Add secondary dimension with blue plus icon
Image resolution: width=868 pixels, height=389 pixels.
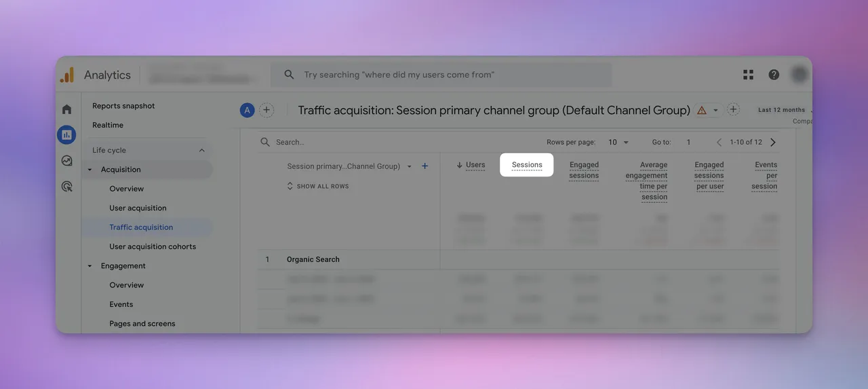[x=425, y=166]
